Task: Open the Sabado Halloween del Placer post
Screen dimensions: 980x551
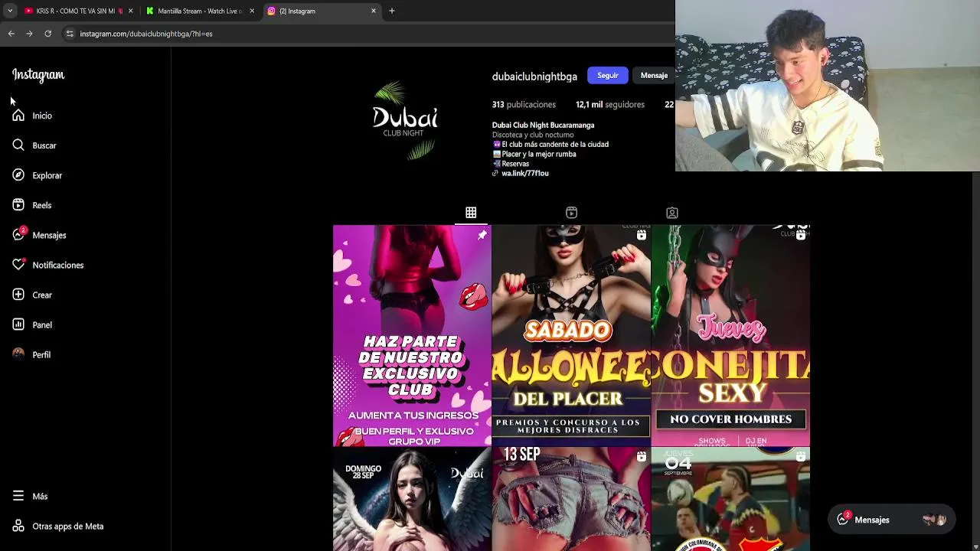Action: pos(571,335)
